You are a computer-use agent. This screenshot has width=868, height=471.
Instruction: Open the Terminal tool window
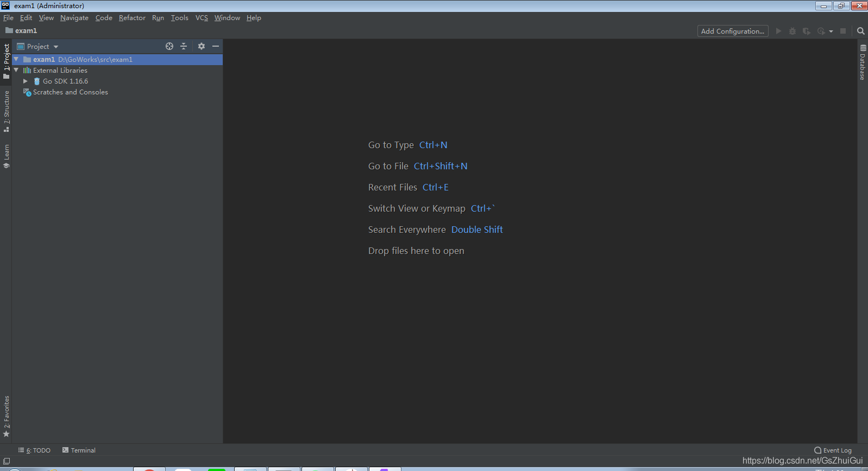(79, 450)
